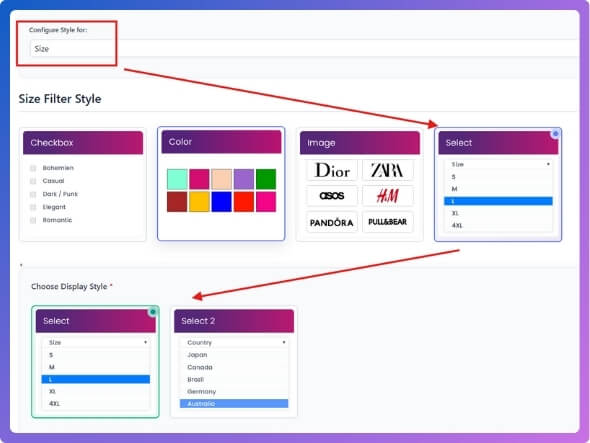This screenshot has width=590, height=443.
Task: Select the Select display style card header
Action: [x=96, y=321]
